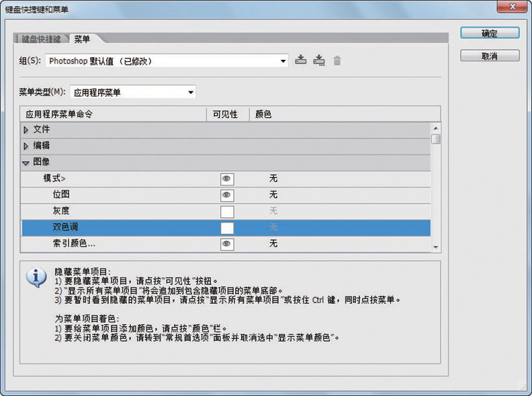This screenshot has width=532, height=396.
Task: Click the blue info icon
Action: pyautogui.click(x=36, y=278)
